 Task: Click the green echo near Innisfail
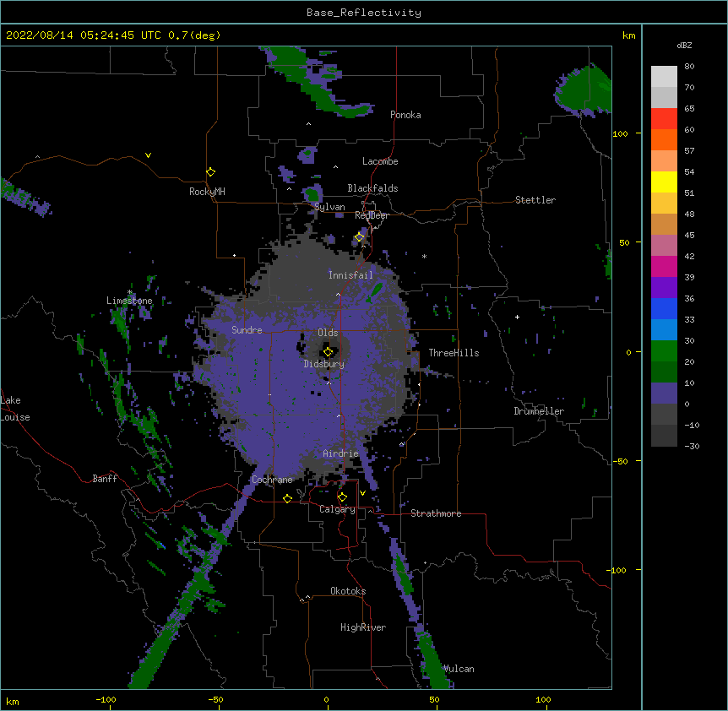[375, 292]
